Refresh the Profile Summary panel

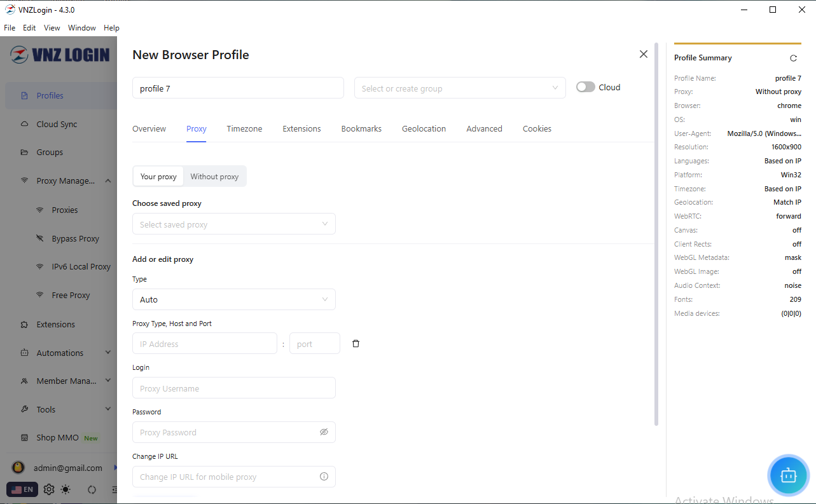click(x=793, y=58)
